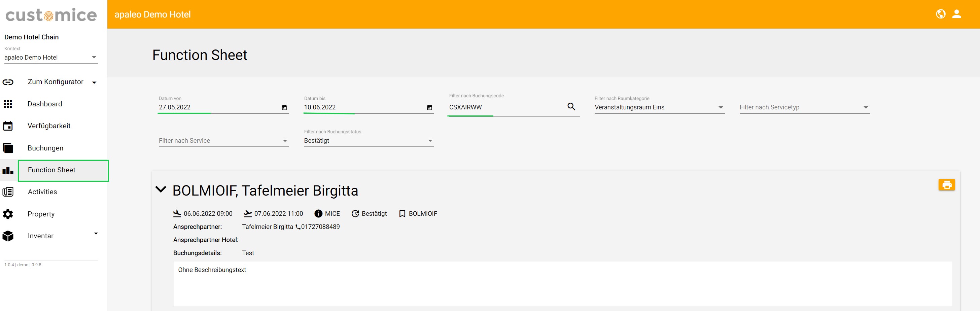The height and width of the screenshot is (311, 980).
Task: Open Buchungen page
Action: [46, 148]
